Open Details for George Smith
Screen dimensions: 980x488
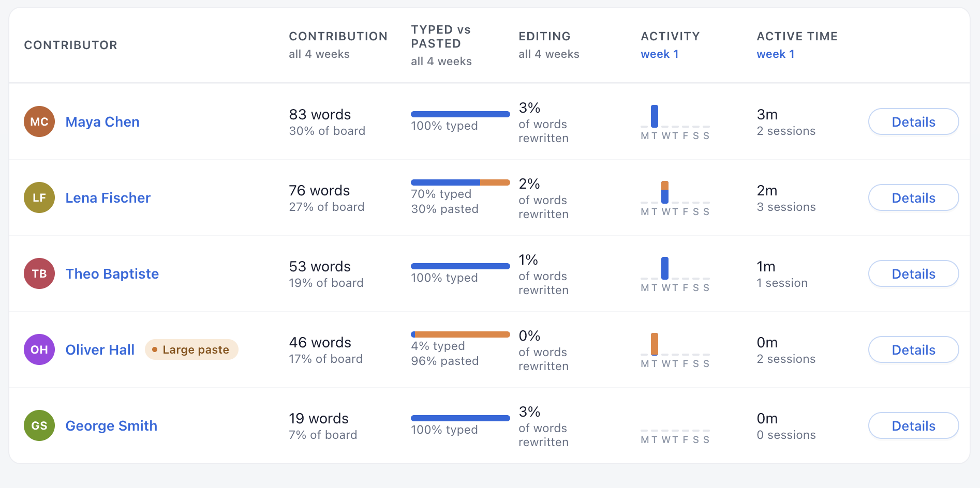(913, 426)
